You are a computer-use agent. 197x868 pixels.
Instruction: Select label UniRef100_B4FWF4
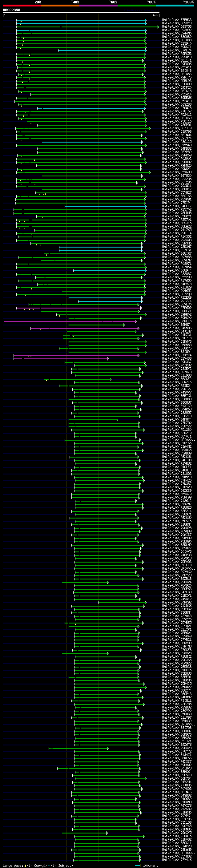pos(177,419)
